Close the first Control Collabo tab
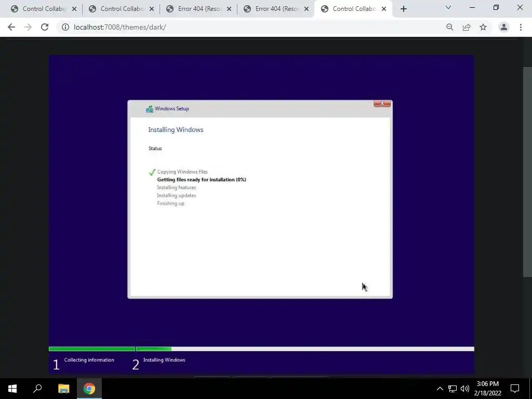The image size is (532, 399). tap(74, 9)
